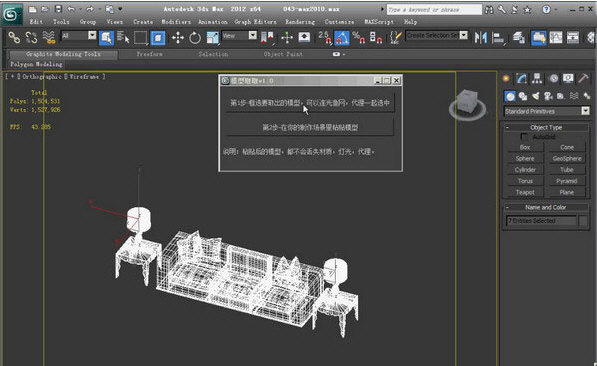Click the Sphere primitive button
Viewport: 597px width, 366px height.
(525, 158)
